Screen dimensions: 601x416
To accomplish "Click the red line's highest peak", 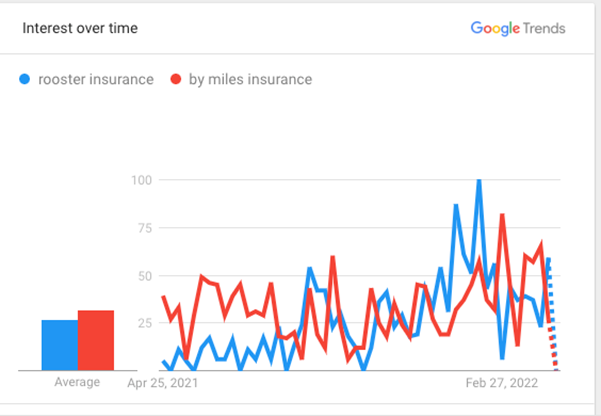I will [502, 215].
